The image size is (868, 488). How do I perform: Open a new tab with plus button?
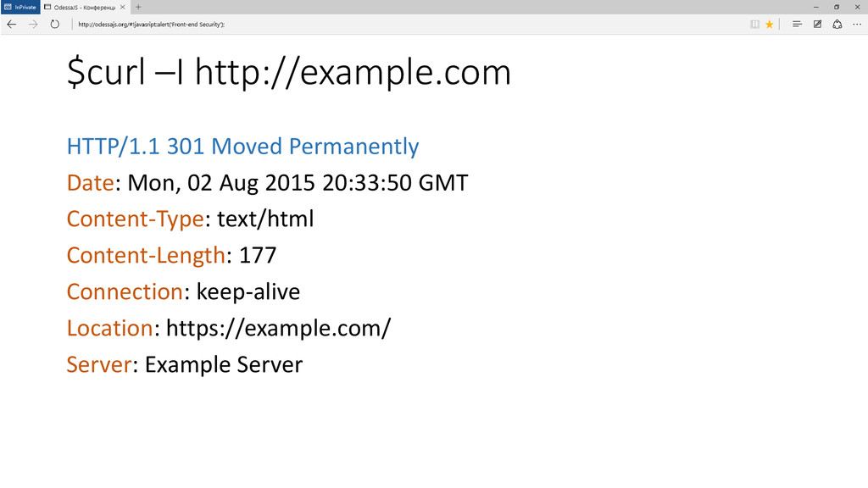click(138, 7)
